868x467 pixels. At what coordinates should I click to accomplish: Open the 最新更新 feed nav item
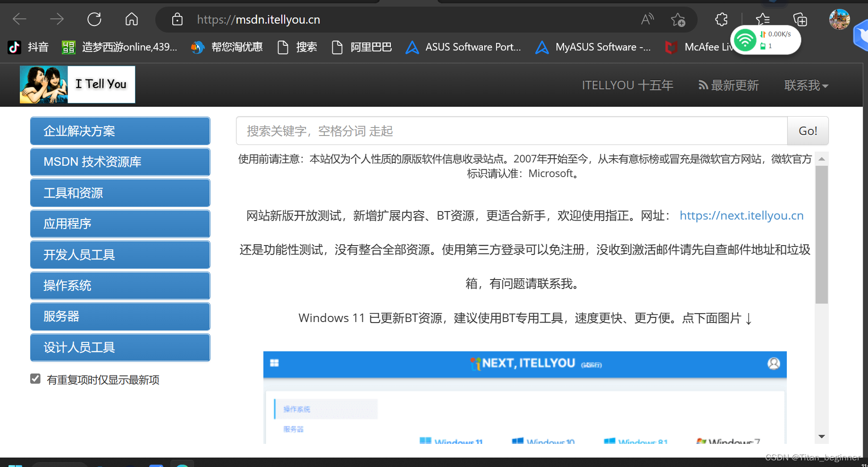point(728,85)
